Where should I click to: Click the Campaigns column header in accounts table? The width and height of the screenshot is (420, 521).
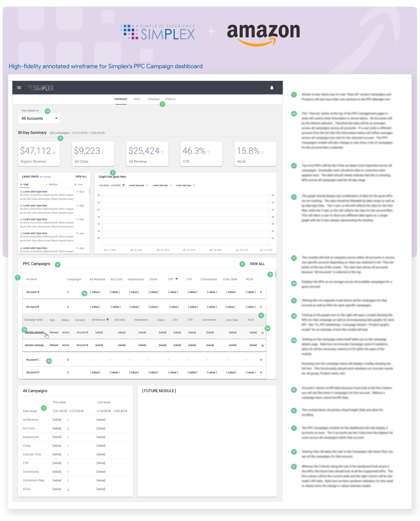74,279
